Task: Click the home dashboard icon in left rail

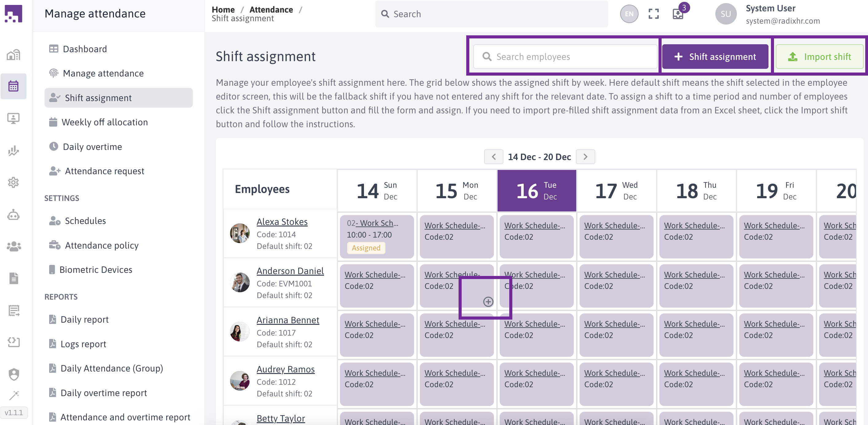Action: point(14,55)
